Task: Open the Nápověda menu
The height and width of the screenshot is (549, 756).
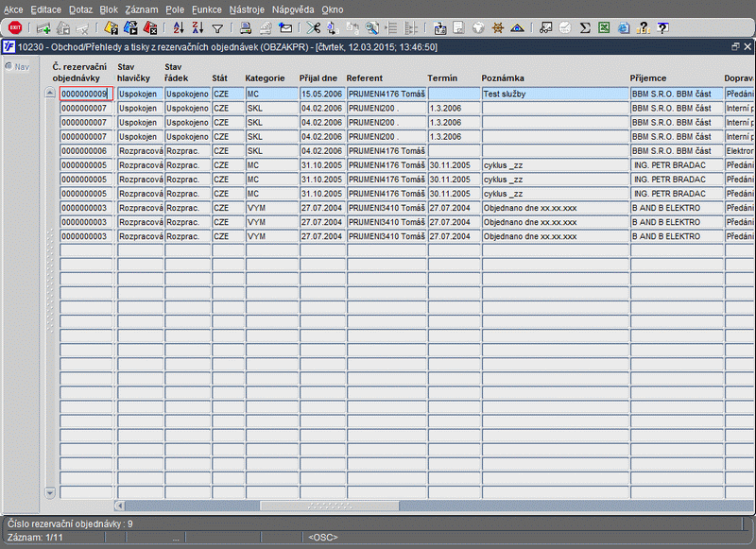Action: pyautogui.click(x=293, y=9)
